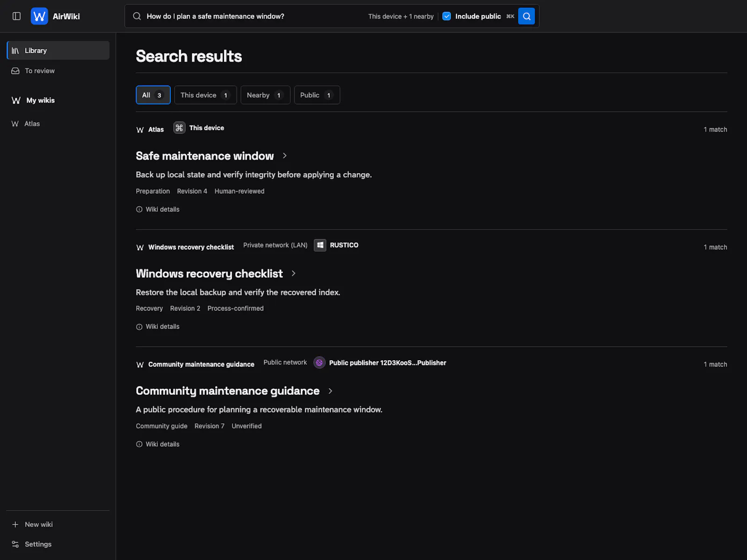Click the Process-confirmed tag
Screen dimensions: 747x560
[235, 308]
